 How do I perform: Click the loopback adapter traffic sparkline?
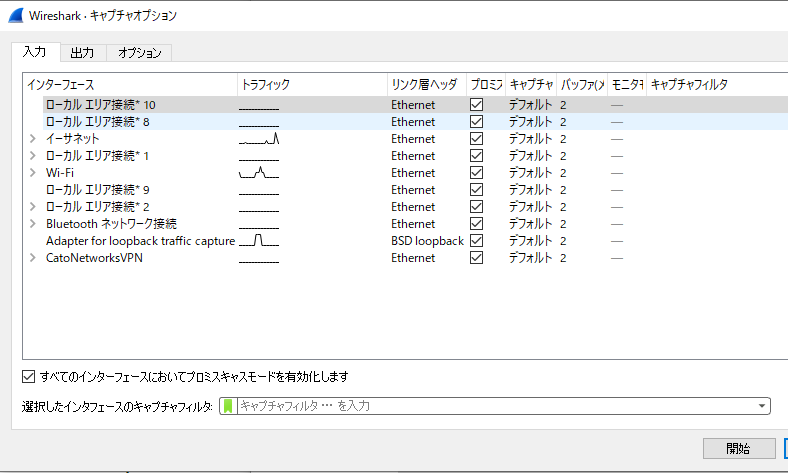(259, 241)
